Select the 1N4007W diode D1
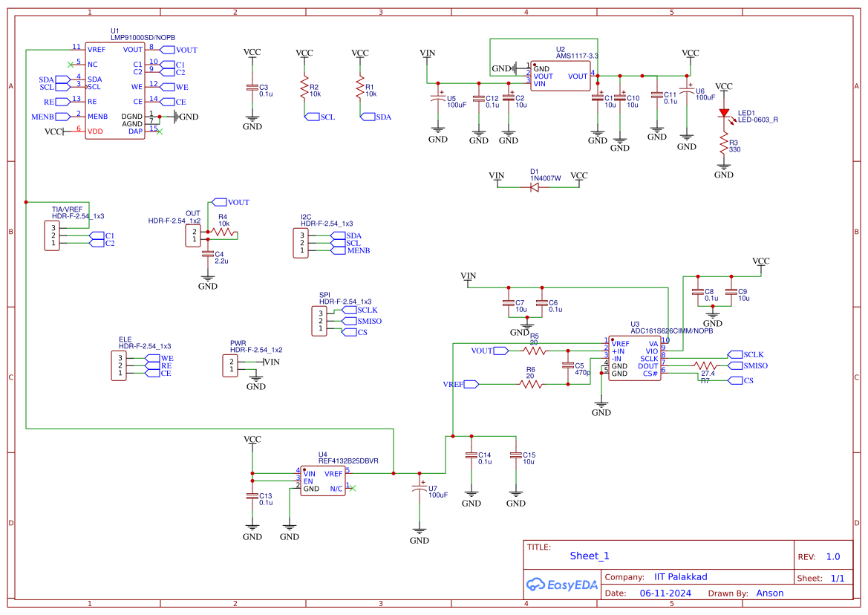The image size is (868, 615). pos(535,187)
